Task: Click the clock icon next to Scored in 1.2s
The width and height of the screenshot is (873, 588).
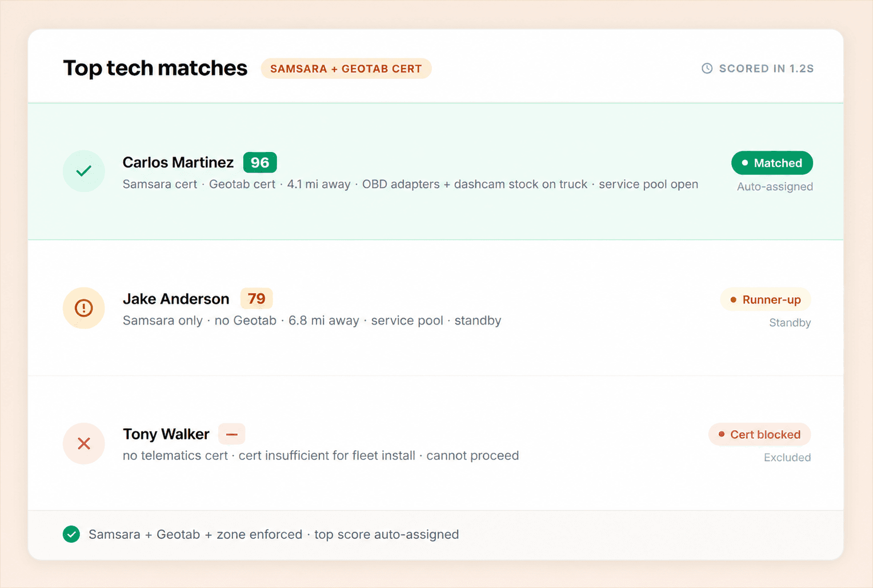Action: 707,69
